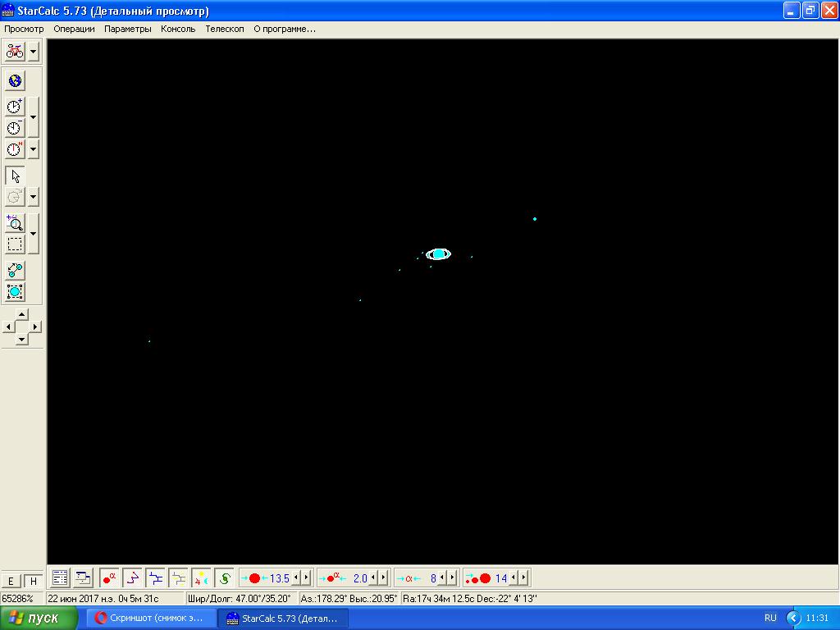The image size is (840, 630).
Task: Switch to the Скриншот taskbar window
Action: point(150,618)
